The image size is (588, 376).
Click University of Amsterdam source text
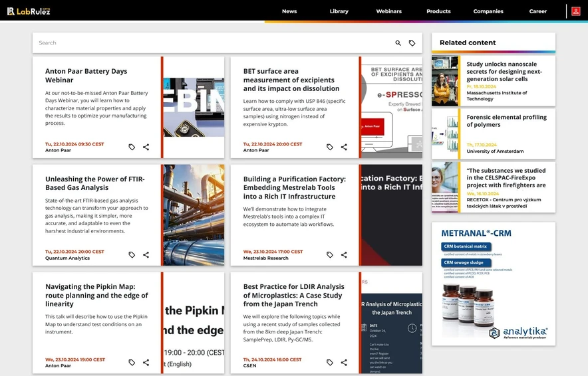(495, 151)
